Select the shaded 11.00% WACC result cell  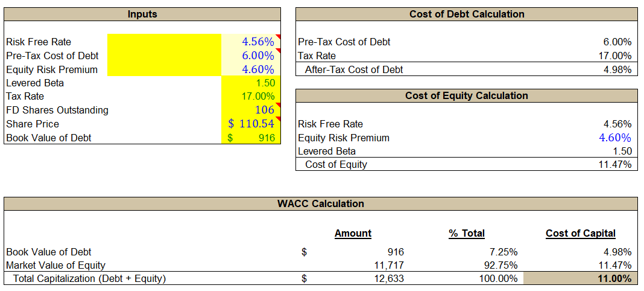[580, 278]
